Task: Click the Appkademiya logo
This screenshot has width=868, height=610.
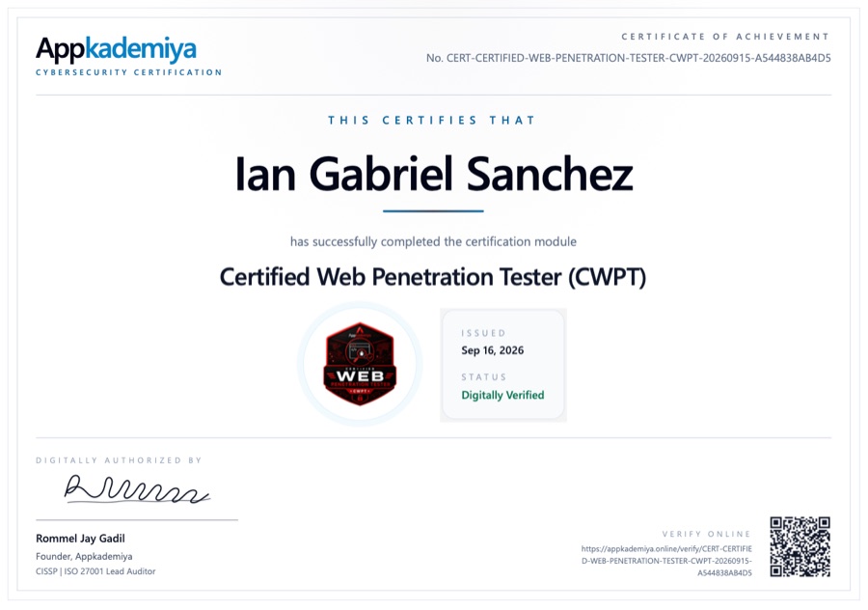Action: (x=116, y=50)
